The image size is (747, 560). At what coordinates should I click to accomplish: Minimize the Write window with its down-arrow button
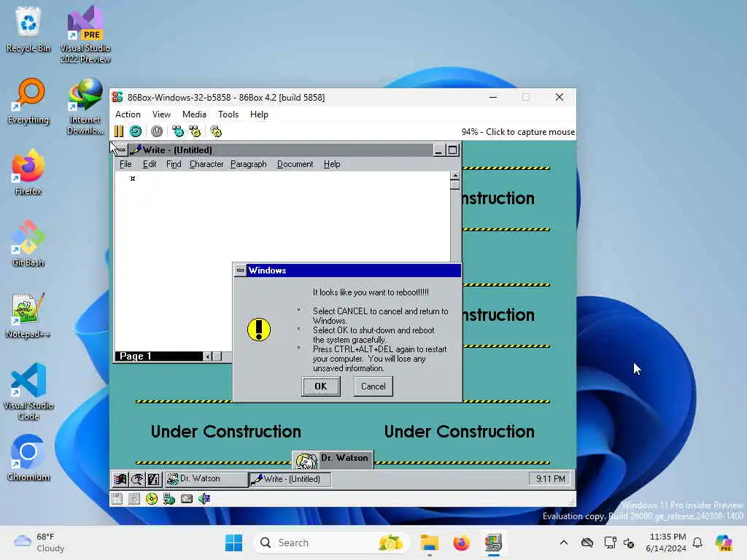(x=438, y=150)
